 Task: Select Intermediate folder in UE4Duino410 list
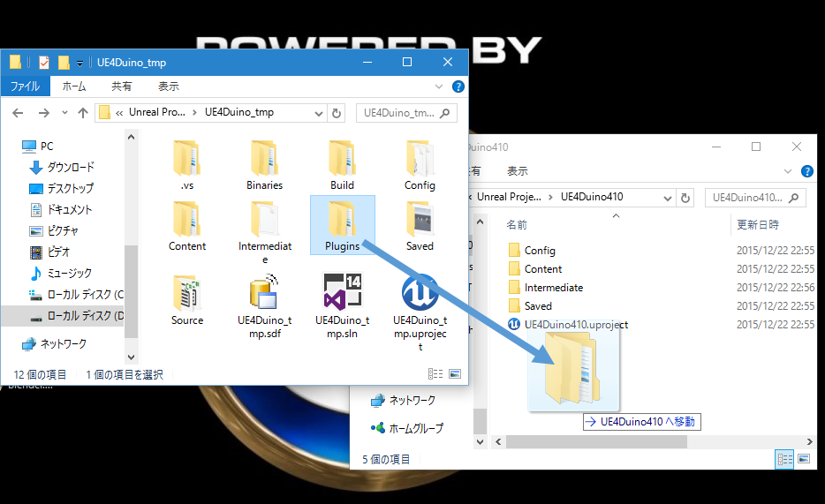click(x=546, y=288)
